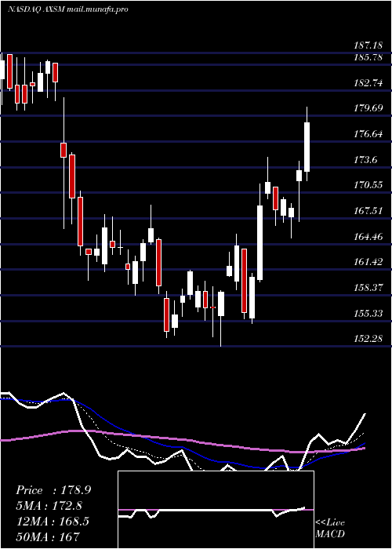Click the 158.37 price level label
This screenshot has width=392, height=549.
[368, 288]
